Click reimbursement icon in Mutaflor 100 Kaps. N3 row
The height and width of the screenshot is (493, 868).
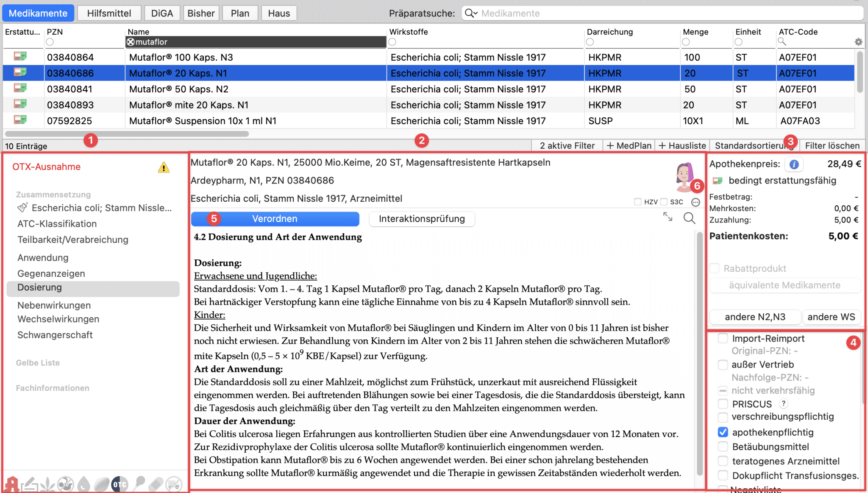[x=20, y=56]
